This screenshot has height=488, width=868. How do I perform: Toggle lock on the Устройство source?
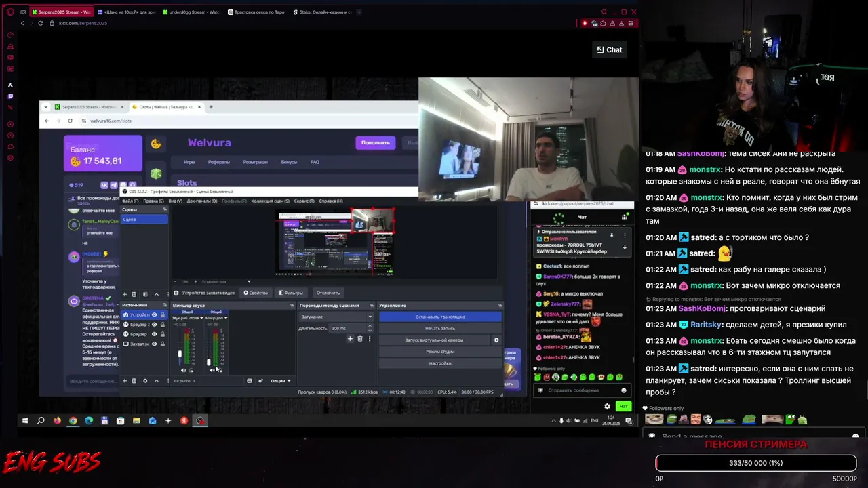click(x=162, y=314)
